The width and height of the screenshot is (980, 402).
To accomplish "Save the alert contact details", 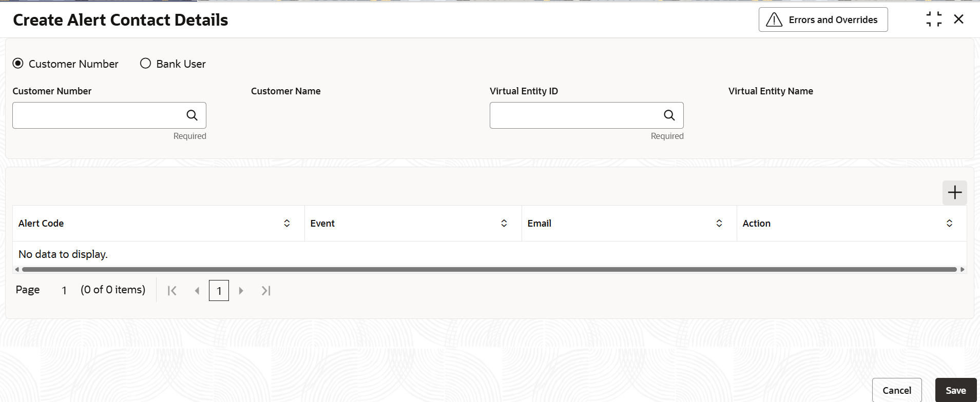I will [x=956, y=390].
